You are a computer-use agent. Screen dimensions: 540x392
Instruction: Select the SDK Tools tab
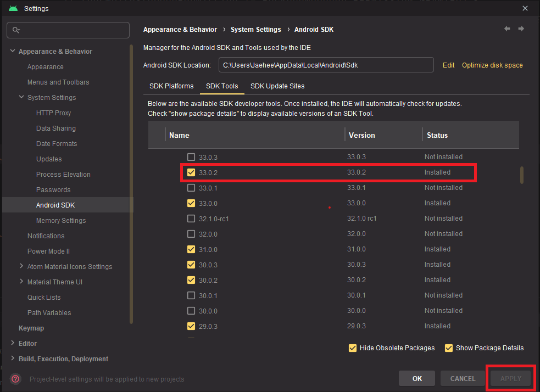click(x=222, y=86)
